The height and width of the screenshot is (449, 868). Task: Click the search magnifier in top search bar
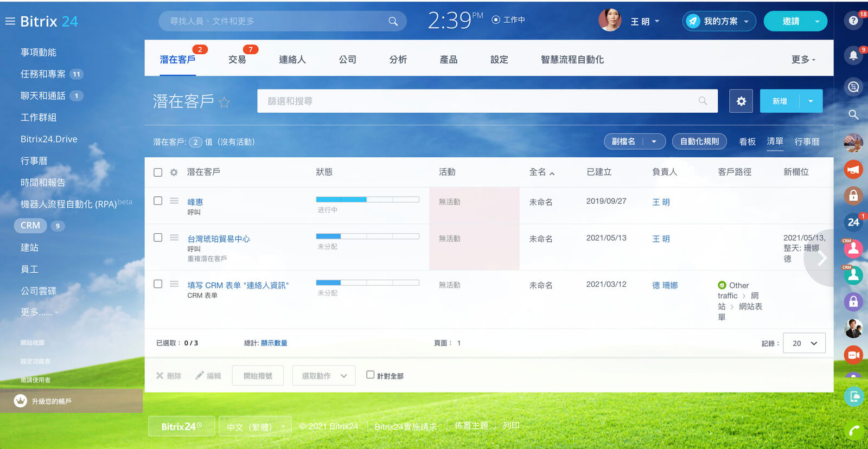(393, 21)
